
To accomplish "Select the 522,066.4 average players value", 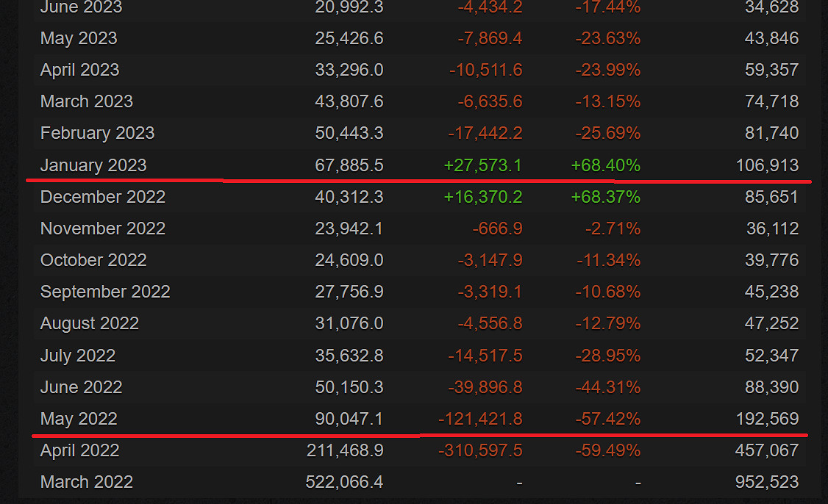I will 344,482.
